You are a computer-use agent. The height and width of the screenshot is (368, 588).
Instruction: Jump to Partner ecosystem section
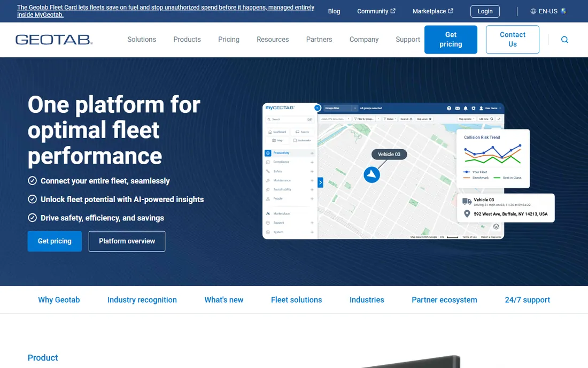click(x=444, y=300)
